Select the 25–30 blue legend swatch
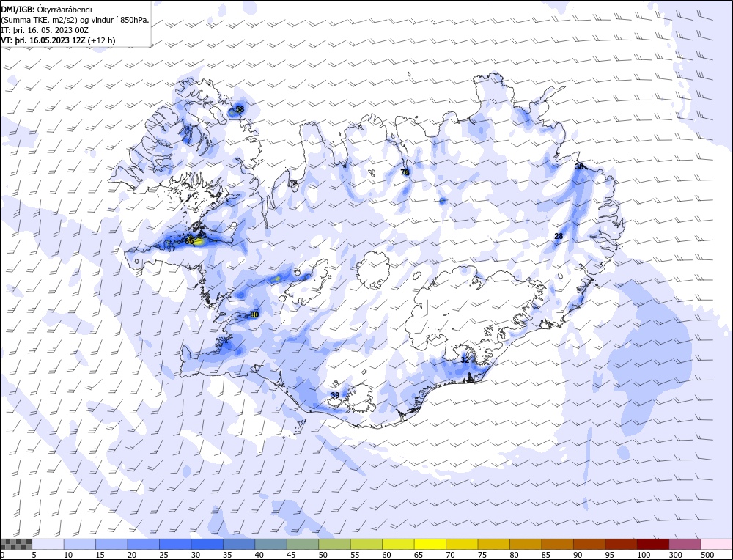The width and height of the screenshot is (733, 560). pos(175,544)
